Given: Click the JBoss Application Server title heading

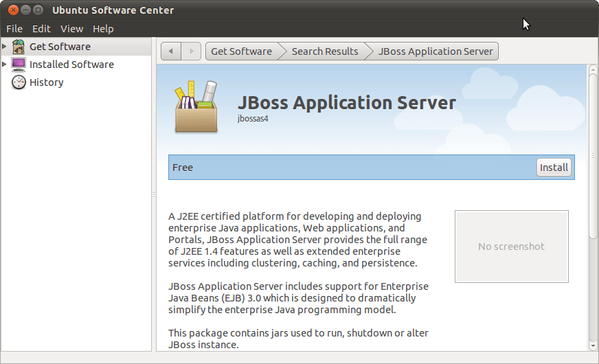Looking at the screenshot, I should coord(347,102).
